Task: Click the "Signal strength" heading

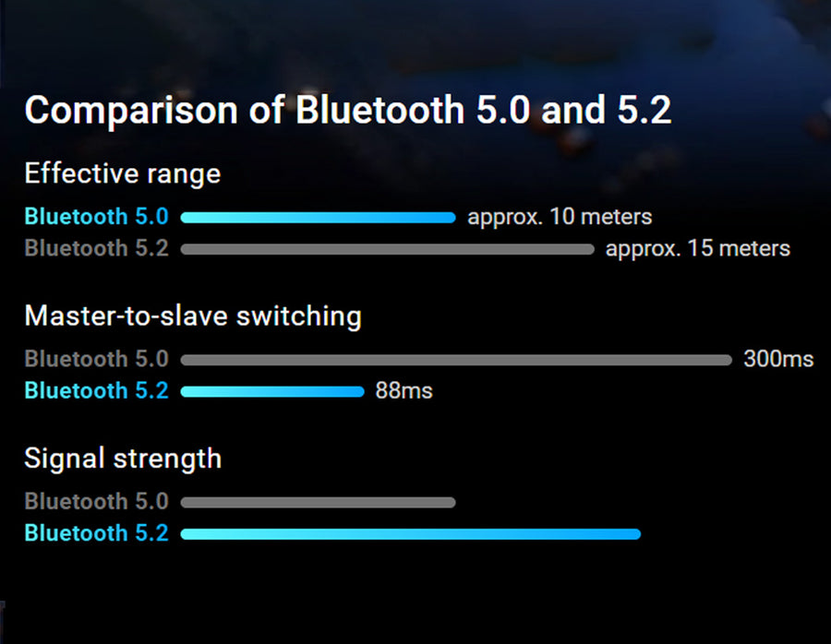Action: click(x=122, y=459)
